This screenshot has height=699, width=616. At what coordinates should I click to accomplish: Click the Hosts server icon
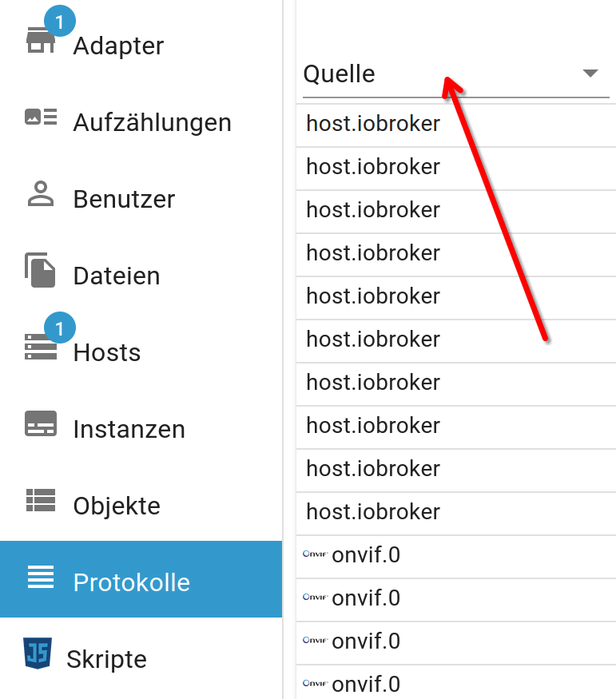[41, 347]
